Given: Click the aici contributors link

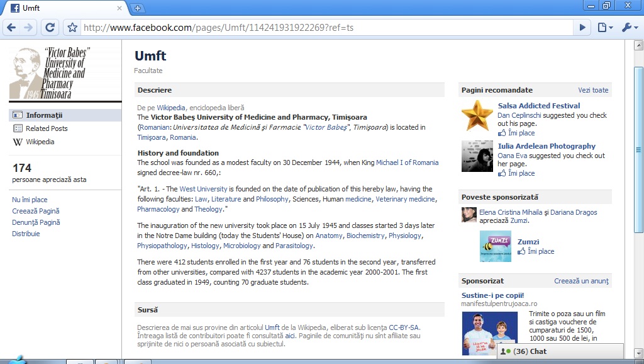Looking at the screenshot, I should (290, 336).
